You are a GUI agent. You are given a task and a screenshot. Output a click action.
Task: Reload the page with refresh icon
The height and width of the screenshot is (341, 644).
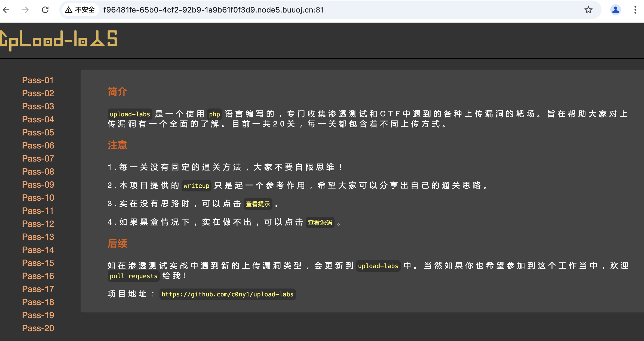45,10
